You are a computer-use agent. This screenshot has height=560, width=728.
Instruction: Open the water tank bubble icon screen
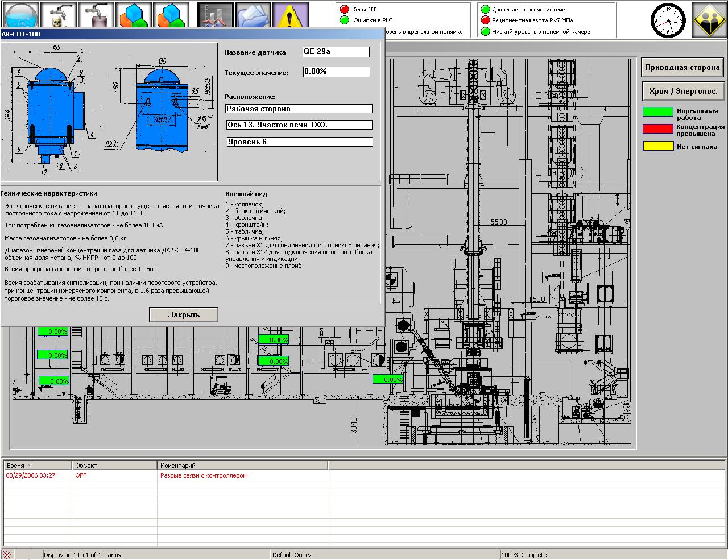tap(20, 14)
